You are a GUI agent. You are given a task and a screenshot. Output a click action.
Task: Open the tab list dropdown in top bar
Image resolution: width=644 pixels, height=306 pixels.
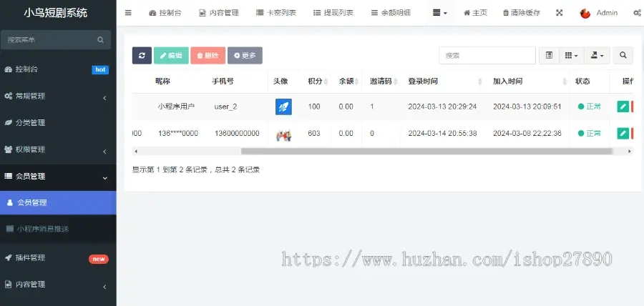pyautogui.click(x=440, y=13)
